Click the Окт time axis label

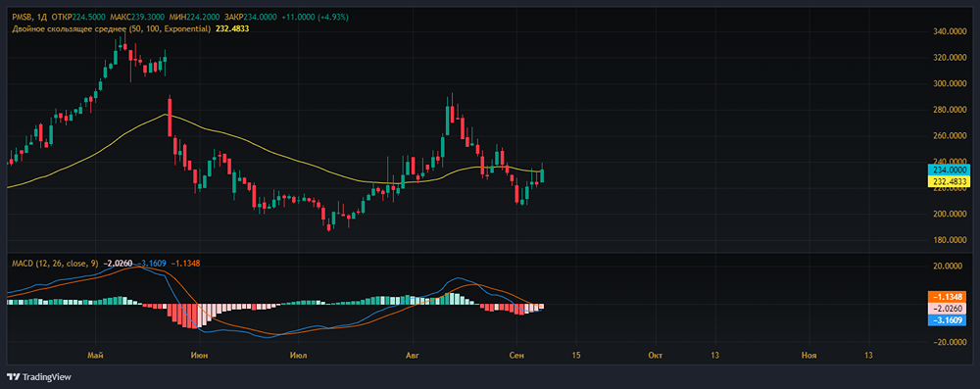655,356
